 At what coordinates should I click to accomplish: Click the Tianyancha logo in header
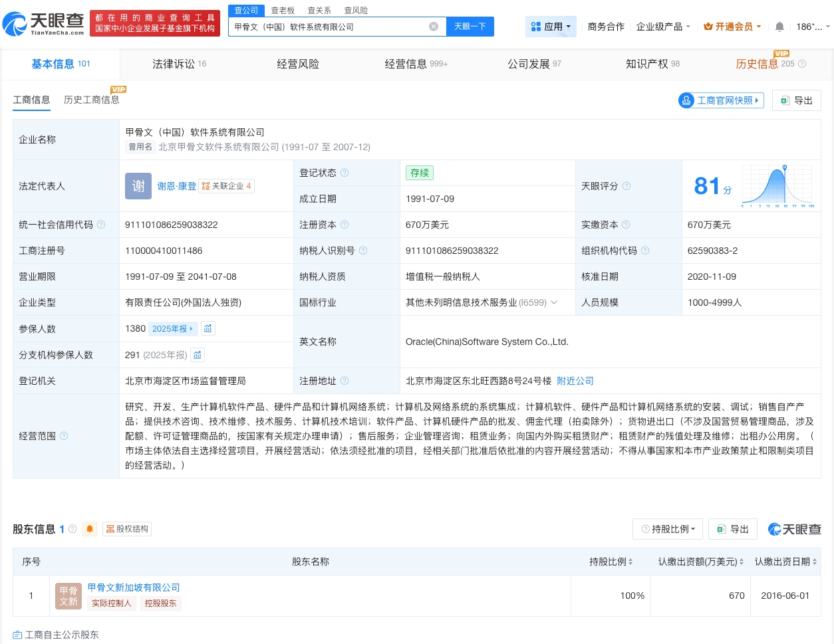pyautogui.click(x=44, y=24)
